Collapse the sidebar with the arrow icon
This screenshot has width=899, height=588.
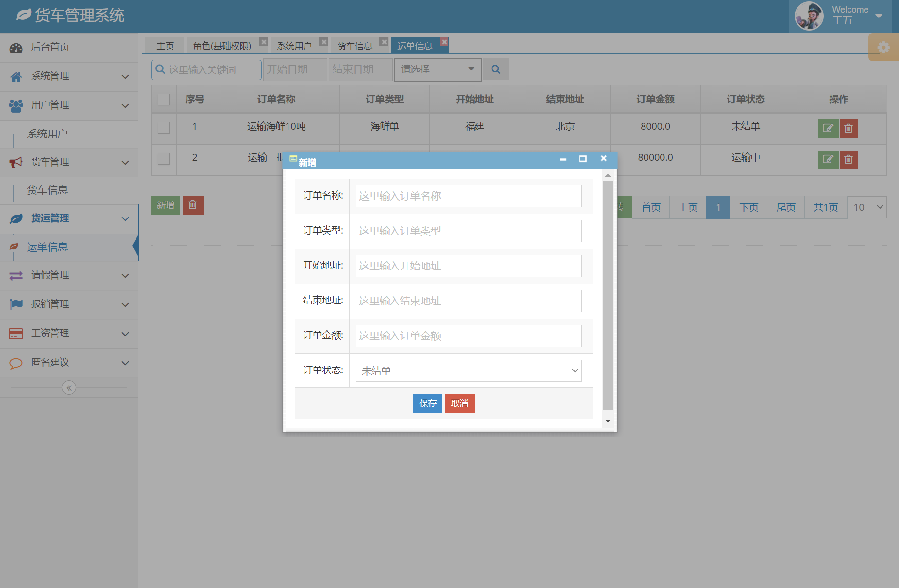click(x=68, y=387)
